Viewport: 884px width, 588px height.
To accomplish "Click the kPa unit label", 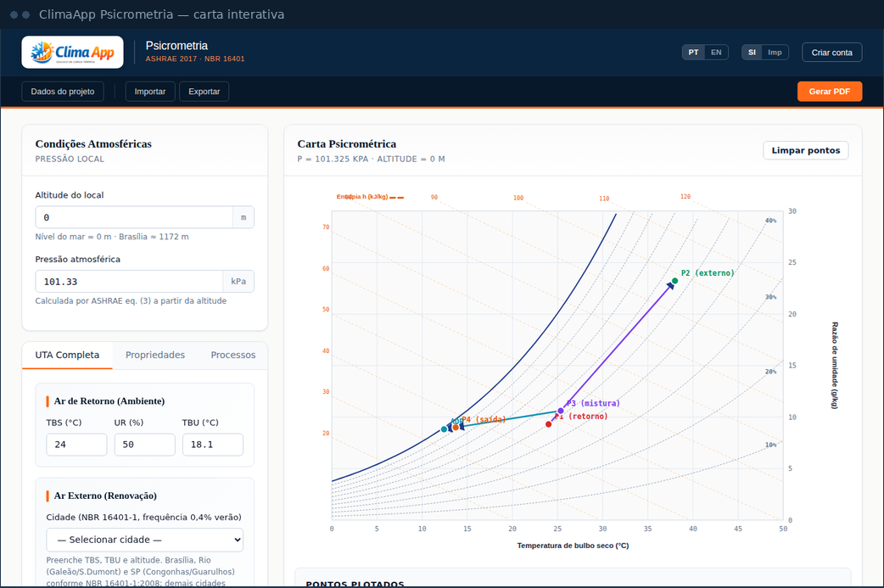I will pyautogui.click(x=238, y=282).
